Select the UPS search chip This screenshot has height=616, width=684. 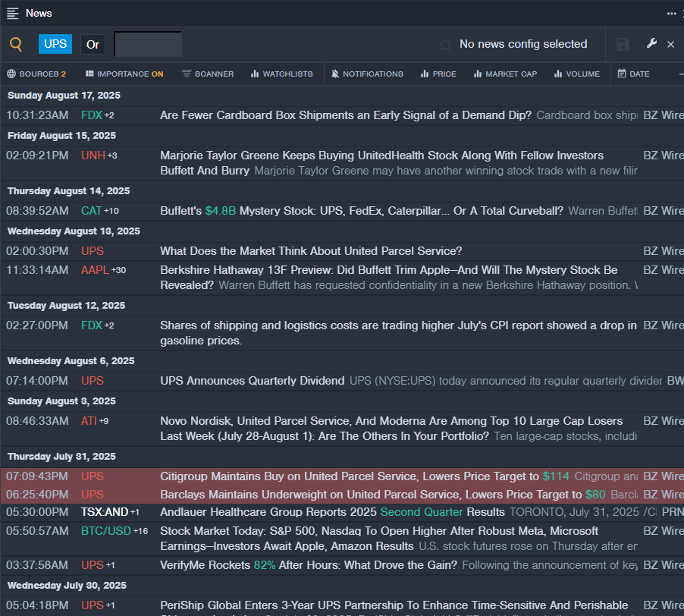point(55,44)
